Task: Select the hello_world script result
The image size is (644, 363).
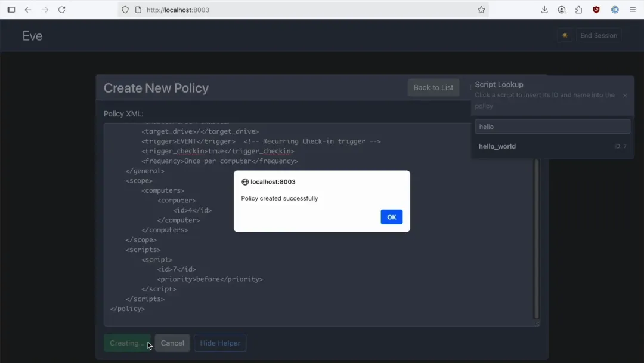Action: 552,146
